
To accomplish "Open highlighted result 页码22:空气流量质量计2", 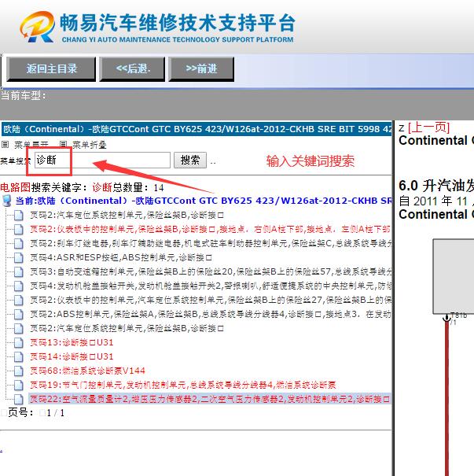I will click(210, 399).
